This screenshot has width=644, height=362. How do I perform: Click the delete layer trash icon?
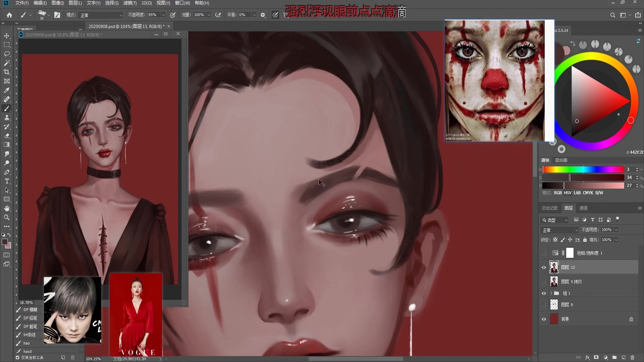[633, 358]
